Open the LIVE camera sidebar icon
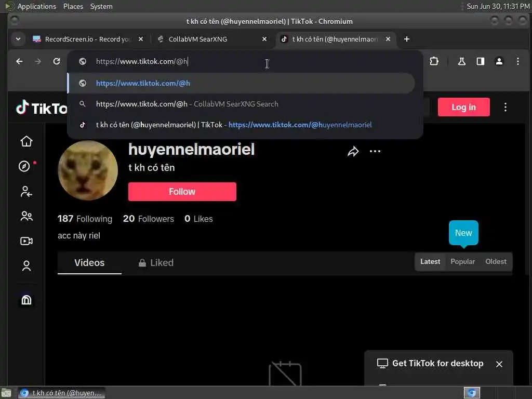Viewport: 532px width, 399px height. click(x=26, y=241)
